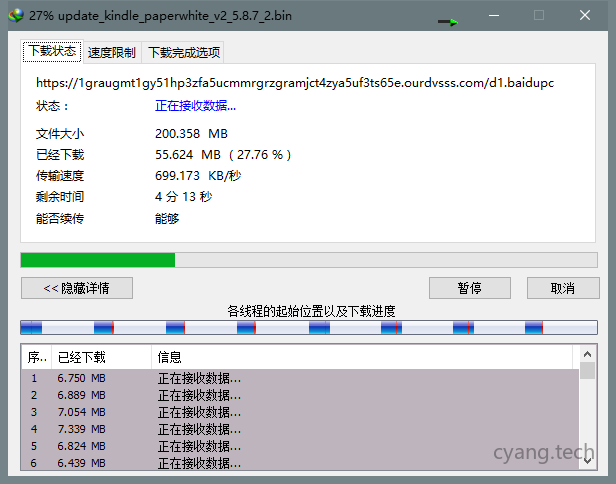The height and width of the screenshot is (484, 616).
Task: Open the 速度限制 tab
Action: click(x=112, y=52)
